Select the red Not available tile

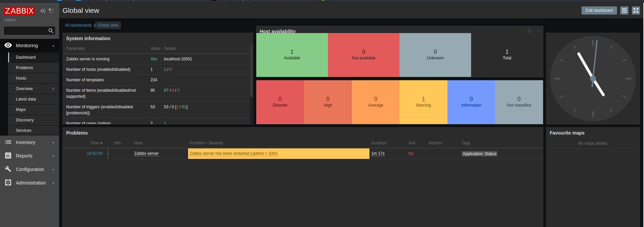tap(364, 55)
